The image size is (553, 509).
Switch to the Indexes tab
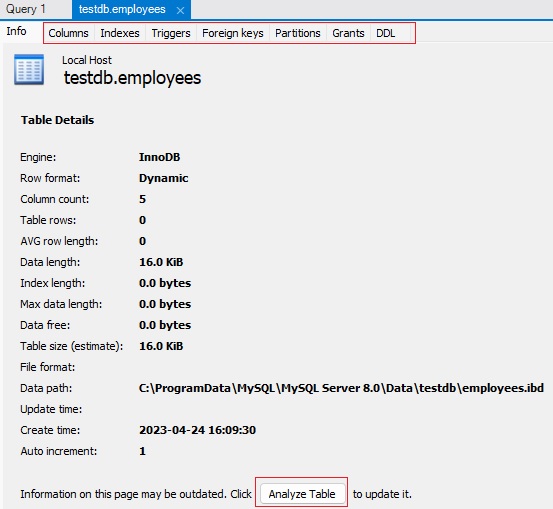[120, 33]
